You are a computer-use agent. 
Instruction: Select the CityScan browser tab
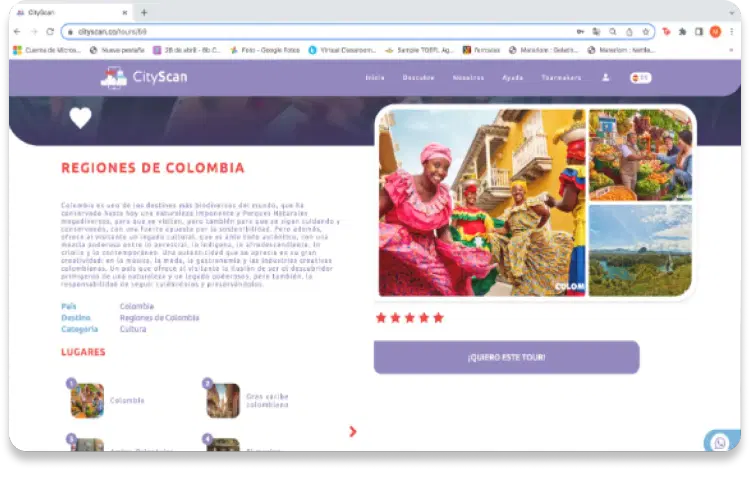[x=72, y=12]
